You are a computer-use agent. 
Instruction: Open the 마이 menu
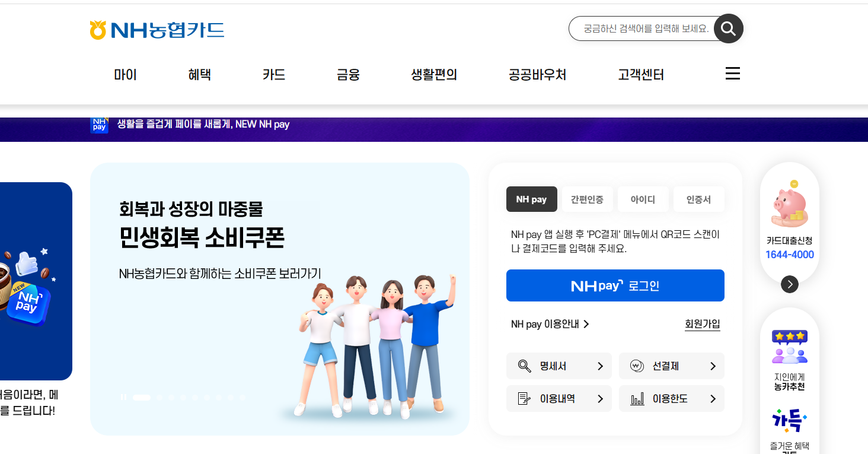click(x=125, y=75)
